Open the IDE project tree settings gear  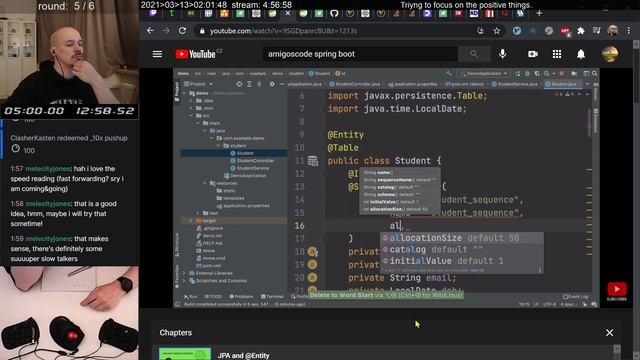pyautogui.click(x=272, y=84)
